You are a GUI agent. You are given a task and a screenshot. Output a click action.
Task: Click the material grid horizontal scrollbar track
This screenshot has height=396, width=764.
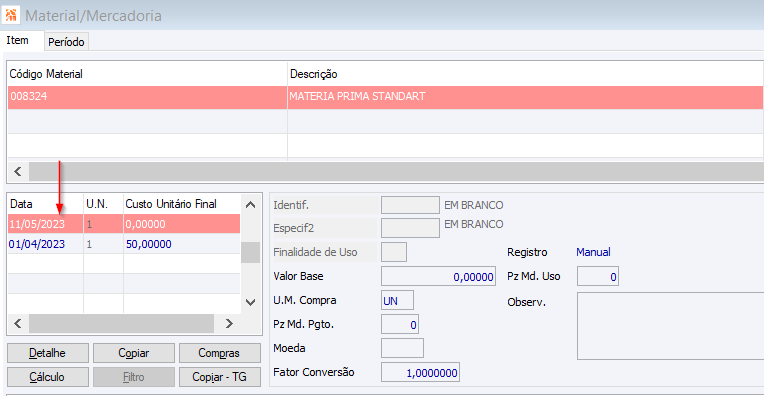396,171
